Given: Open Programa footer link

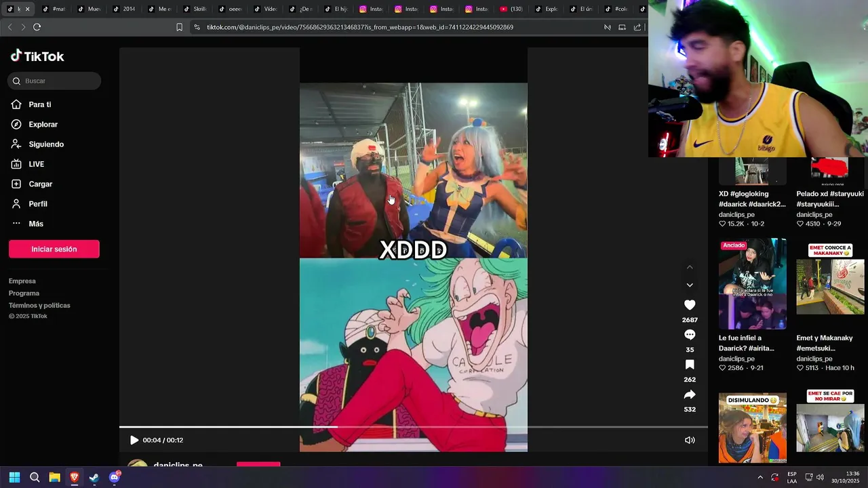Looking at the screenshot, I should 24,293.
